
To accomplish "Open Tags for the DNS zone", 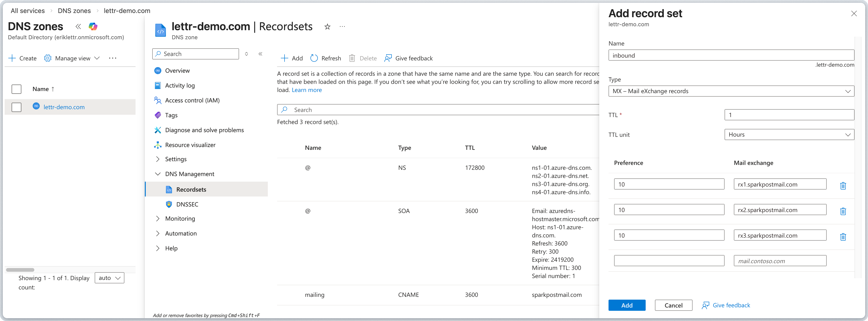I will pyautogui.click(x=171, y=115).
